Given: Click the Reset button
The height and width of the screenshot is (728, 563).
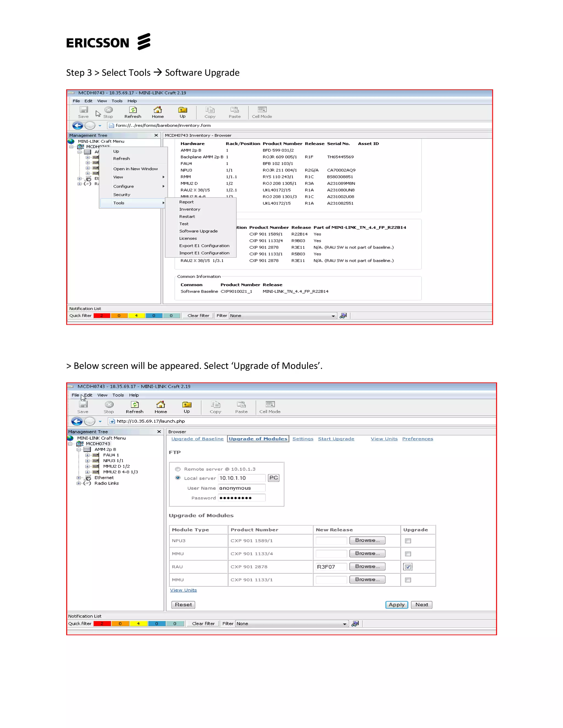Looking at the screenshot, I should (183, 605).
